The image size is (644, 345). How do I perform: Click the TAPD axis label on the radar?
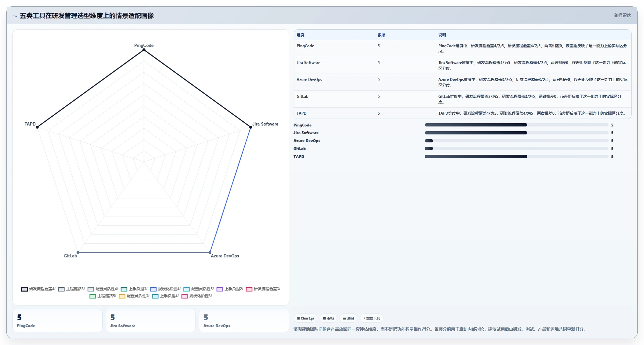click(x=30, y=124)
